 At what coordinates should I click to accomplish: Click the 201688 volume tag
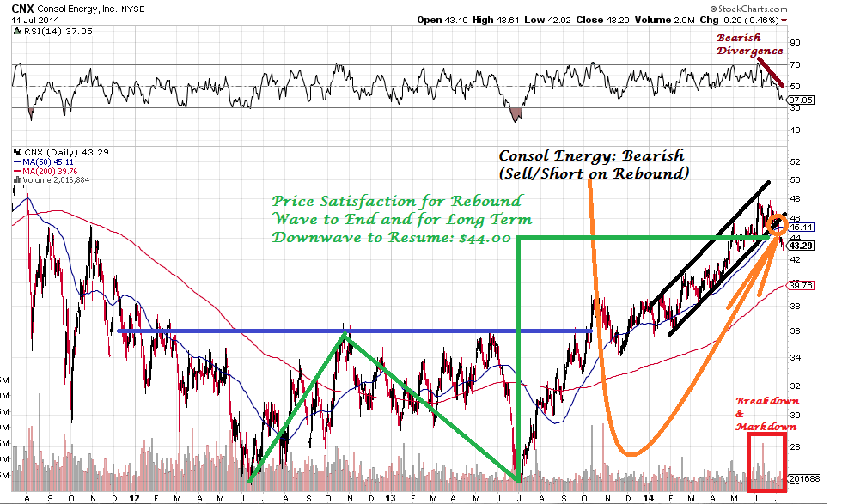tap(804, 478)
